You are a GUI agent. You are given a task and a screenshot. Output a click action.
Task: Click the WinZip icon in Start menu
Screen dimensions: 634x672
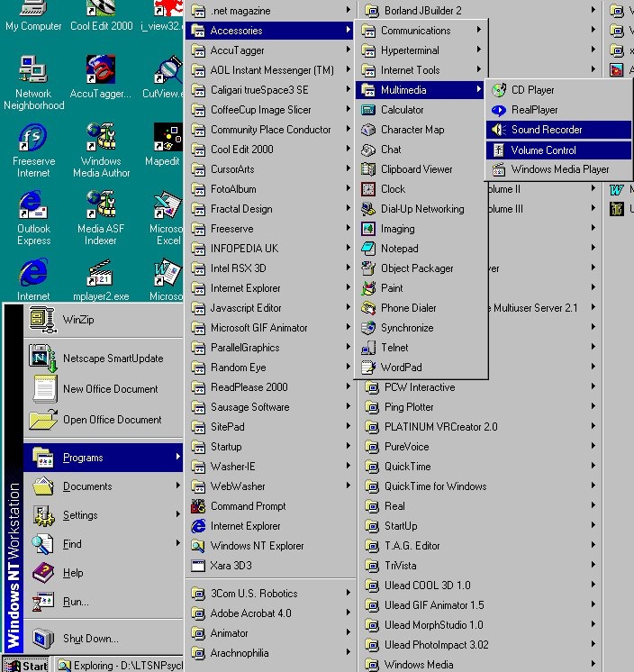[x=41, y=318]
